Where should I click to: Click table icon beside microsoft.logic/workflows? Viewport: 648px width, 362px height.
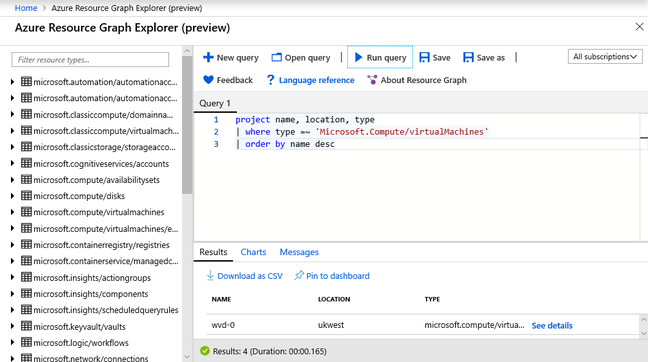pos(26,342)
